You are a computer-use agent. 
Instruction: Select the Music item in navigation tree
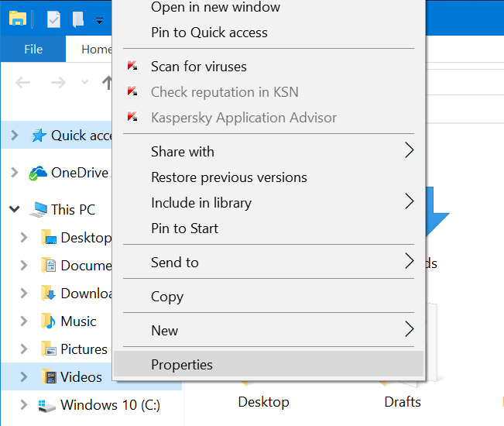tap(78, 321)
